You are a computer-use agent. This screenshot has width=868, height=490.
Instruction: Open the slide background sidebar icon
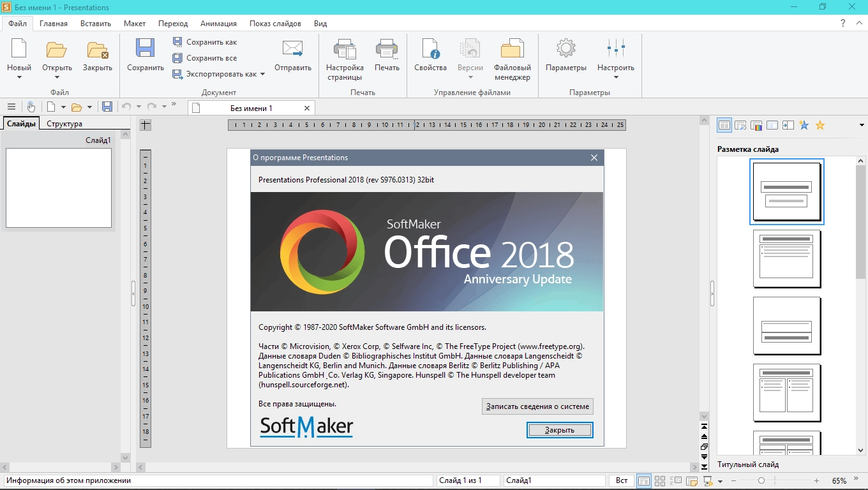pyautogui.click(x=772, y=125)
